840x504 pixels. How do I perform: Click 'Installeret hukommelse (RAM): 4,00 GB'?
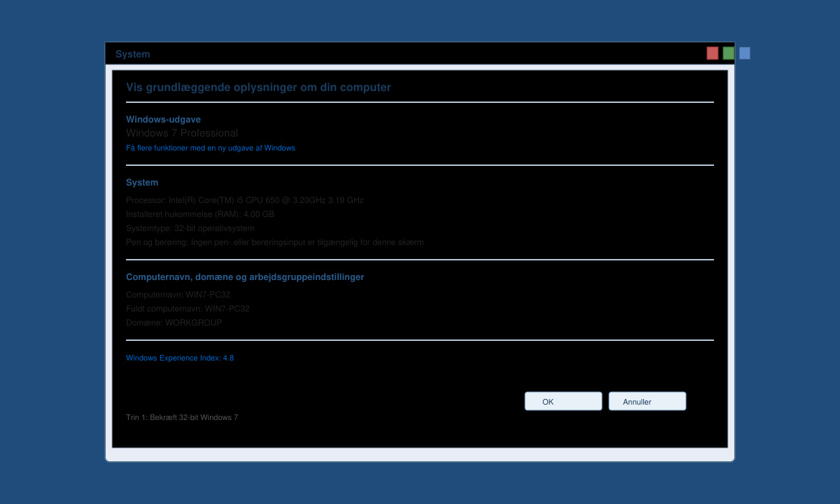pyautogui.click(x=200, y=214)
